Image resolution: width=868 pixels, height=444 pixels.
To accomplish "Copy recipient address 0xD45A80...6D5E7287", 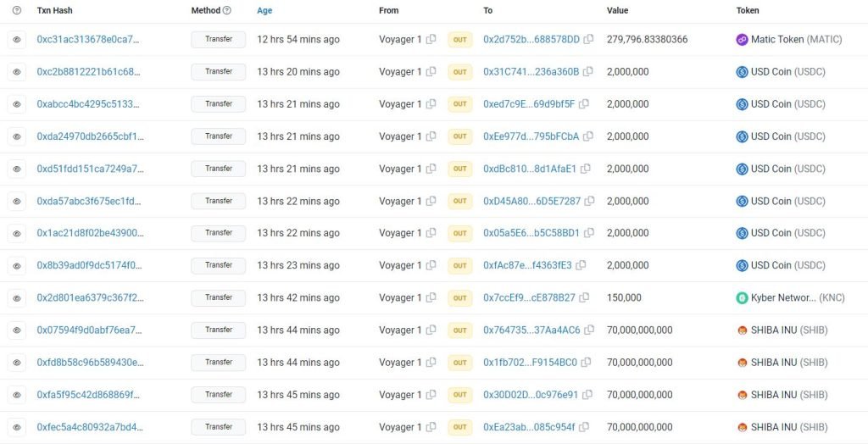I will click(589, 201).
